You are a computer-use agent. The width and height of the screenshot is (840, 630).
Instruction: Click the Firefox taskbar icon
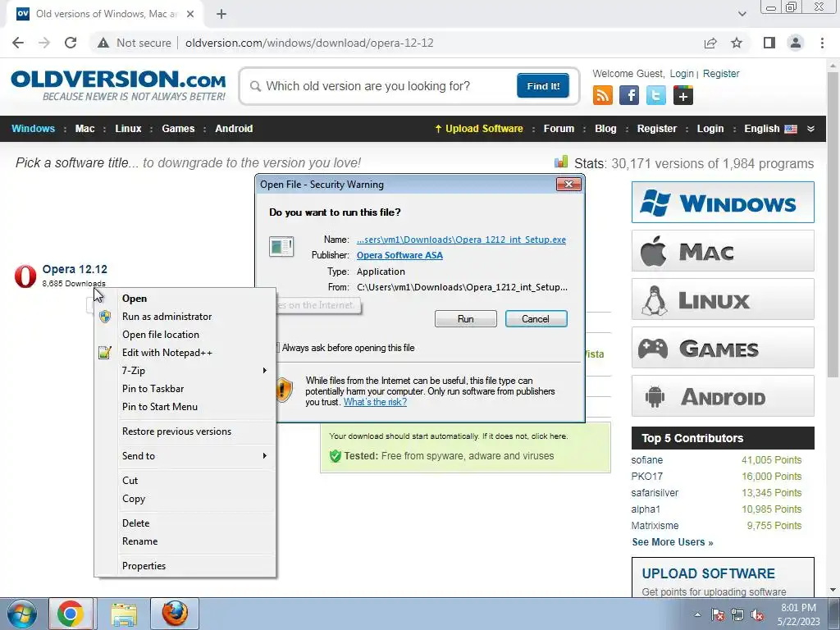coord(175,614)
